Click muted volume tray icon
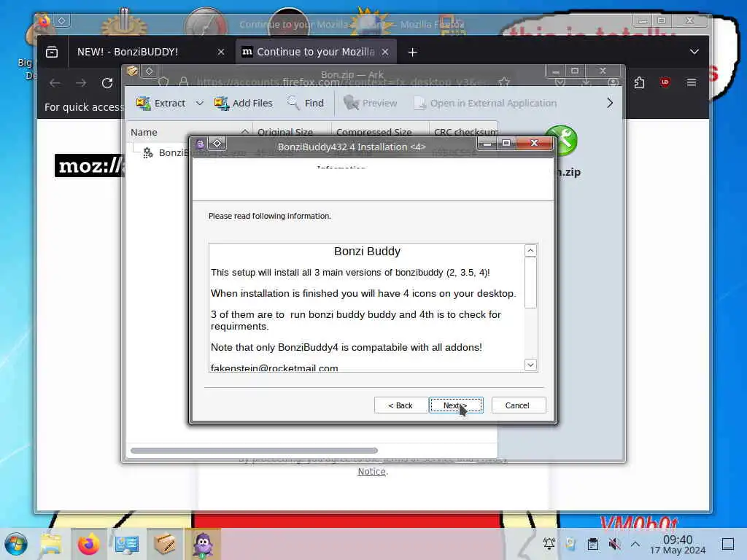The image size is (747, 560). [614, 543]
